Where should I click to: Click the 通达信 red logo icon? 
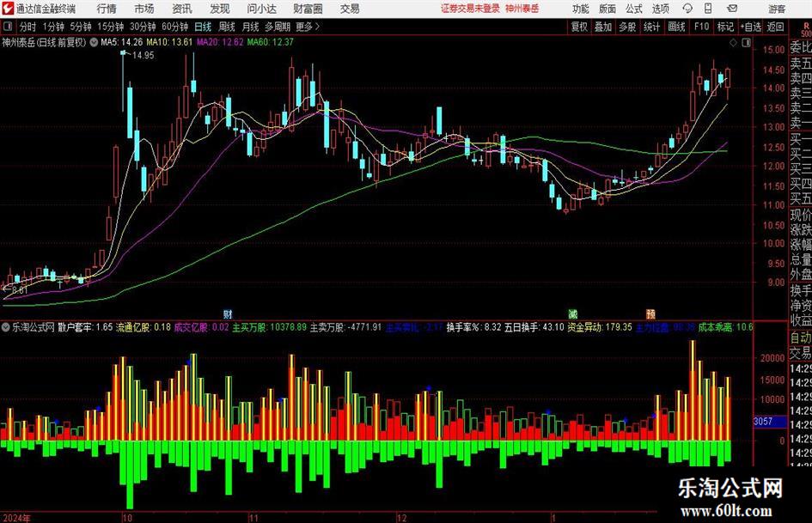pos(8,9)
